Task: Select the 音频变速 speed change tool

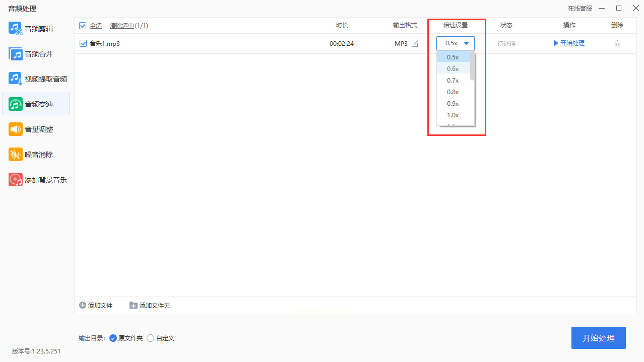Action: click(x=36, y=104)
